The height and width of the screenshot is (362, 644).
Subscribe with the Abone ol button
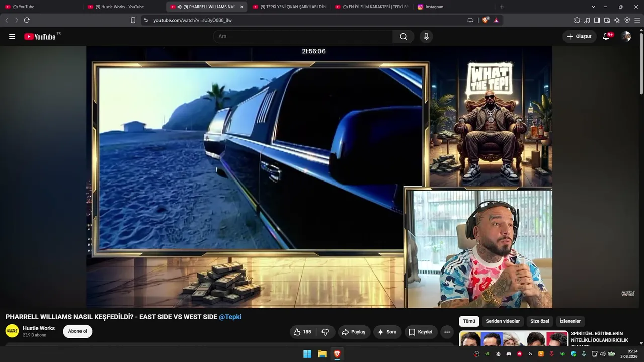[x=77, y=331]
